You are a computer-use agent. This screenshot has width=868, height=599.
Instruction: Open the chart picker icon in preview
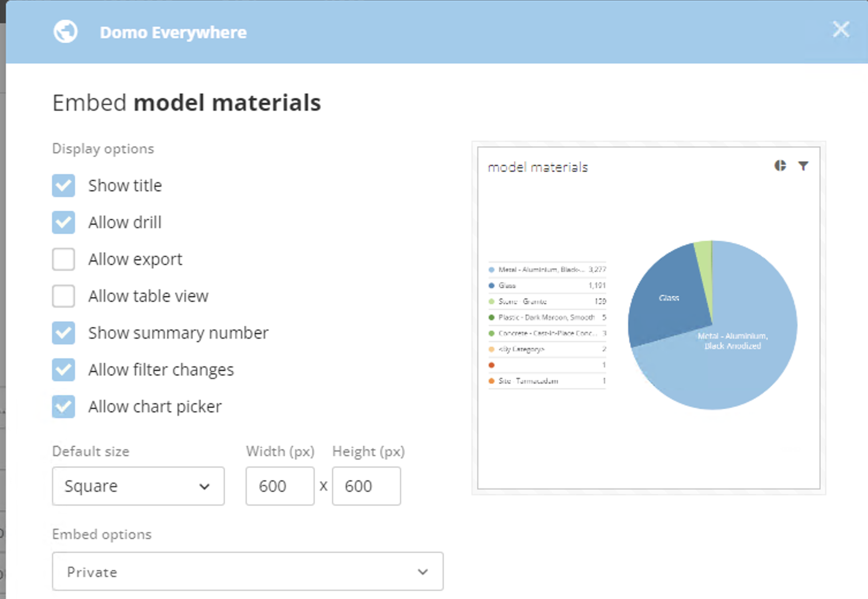coord(780,166)
